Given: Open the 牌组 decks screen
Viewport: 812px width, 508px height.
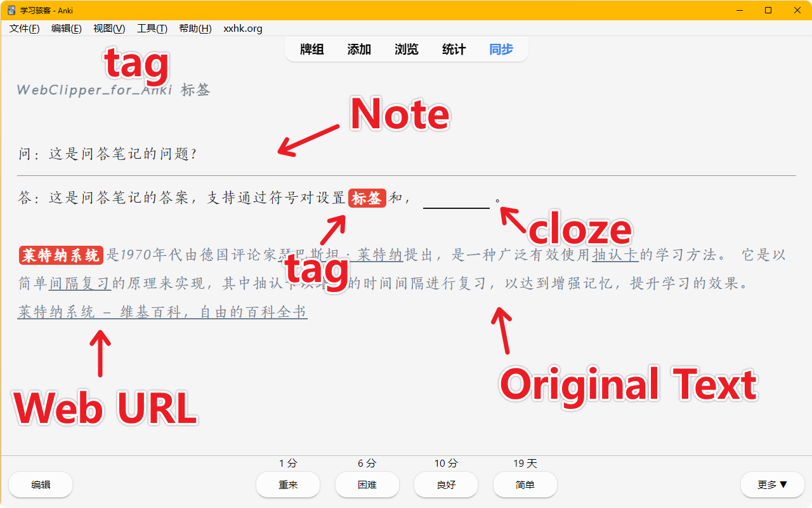Looking at the screenshot, I should (x=311, y=49).
